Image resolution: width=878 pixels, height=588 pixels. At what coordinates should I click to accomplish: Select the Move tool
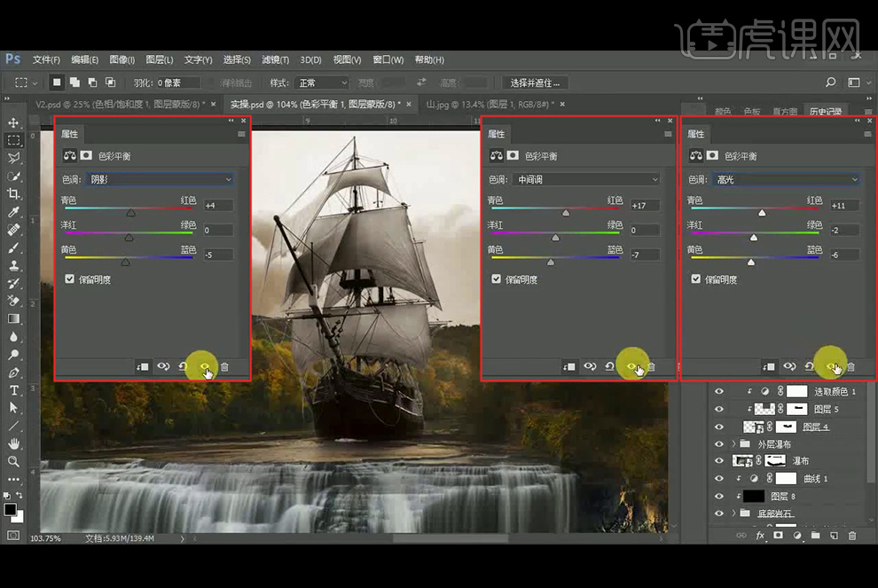(x=13, y=122)
